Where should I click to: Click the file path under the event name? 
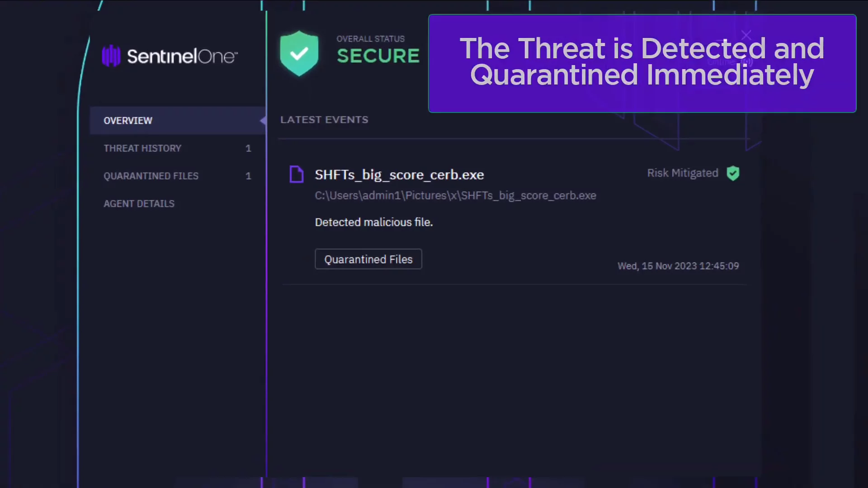coord(455,196)
